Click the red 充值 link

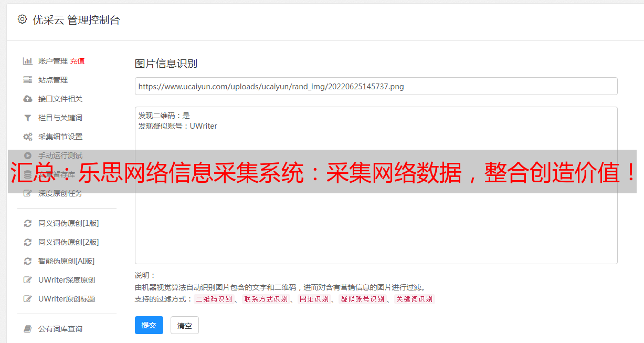click(x=77, y=61)
